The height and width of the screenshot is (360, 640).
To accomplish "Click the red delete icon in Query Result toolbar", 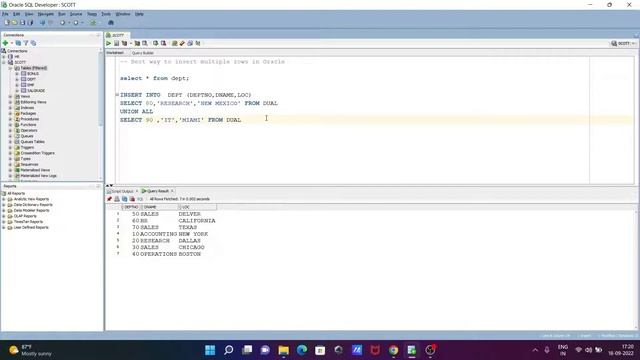I will click(132, 199).
